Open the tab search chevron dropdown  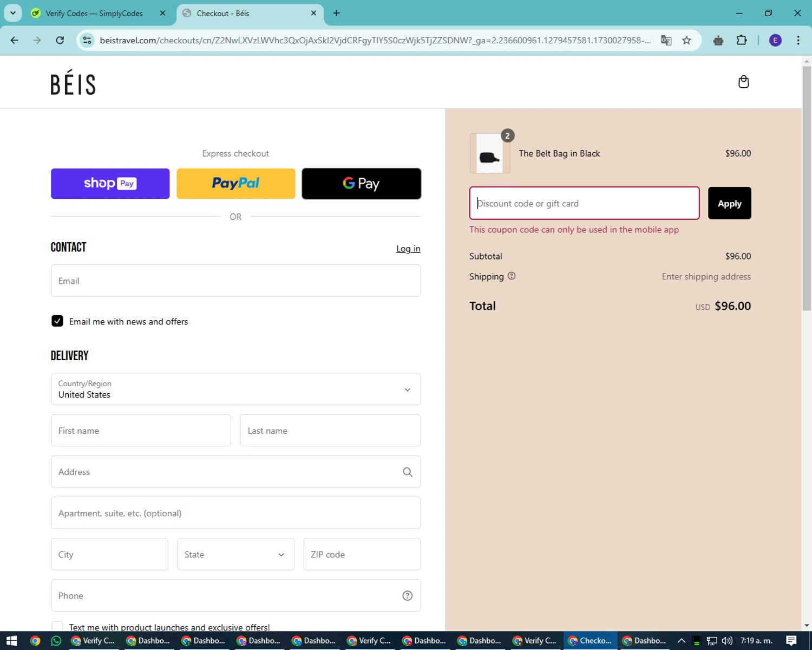click(13, 13)
